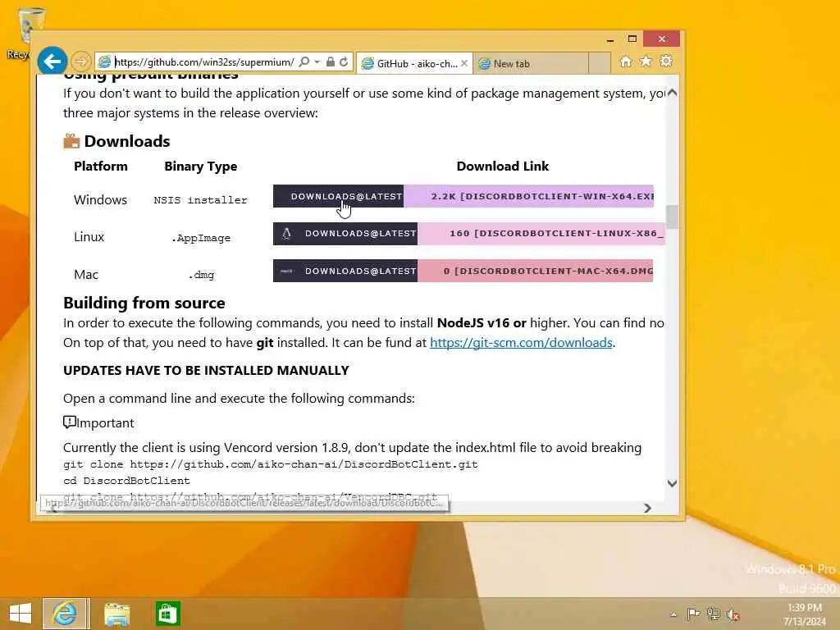This screenshot has width=840, height=630.
Task: Open the Tools gear menu
Action: pyautogui.click(x=666, y=61)
